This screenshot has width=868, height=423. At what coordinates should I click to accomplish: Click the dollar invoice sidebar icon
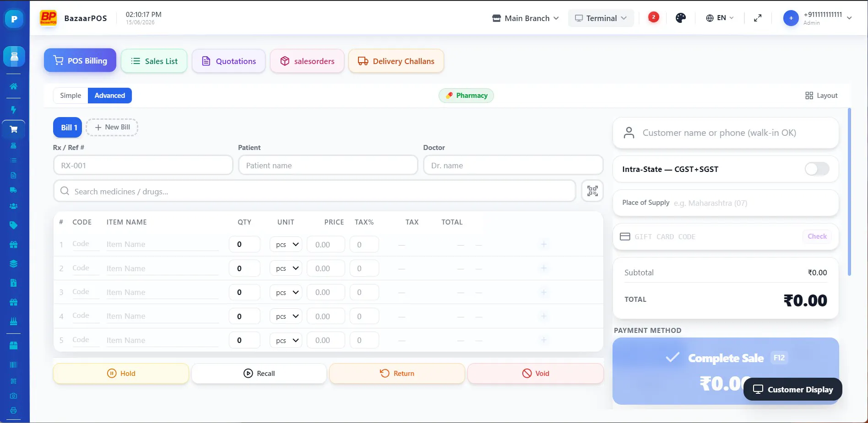(x=14, y=283)
